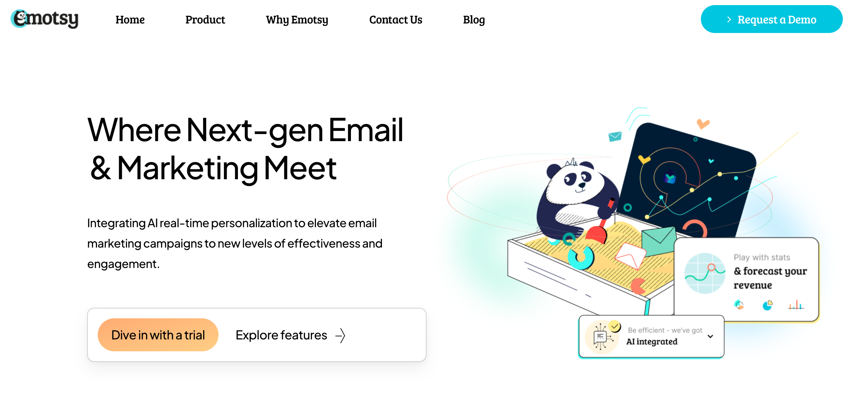Open the Product navigation menu item
Screen dimensions: 868x402
(x=205, y=20)
